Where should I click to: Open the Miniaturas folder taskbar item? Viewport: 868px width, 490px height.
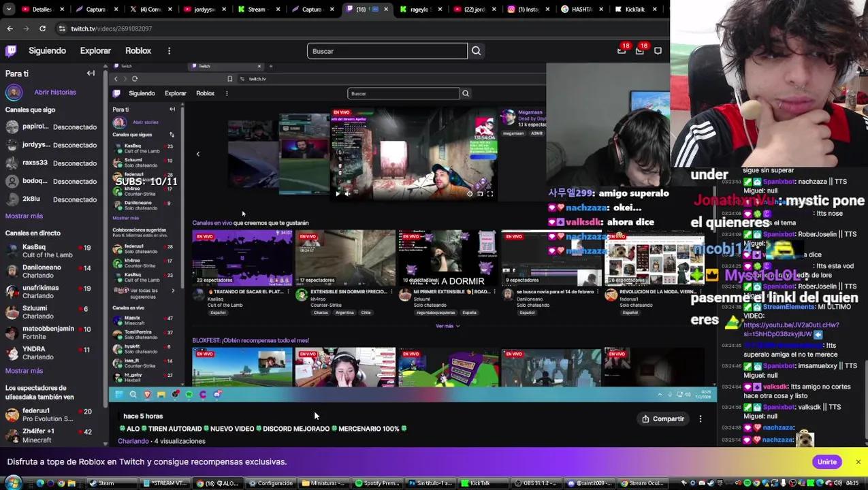click(x=324, y=483)
